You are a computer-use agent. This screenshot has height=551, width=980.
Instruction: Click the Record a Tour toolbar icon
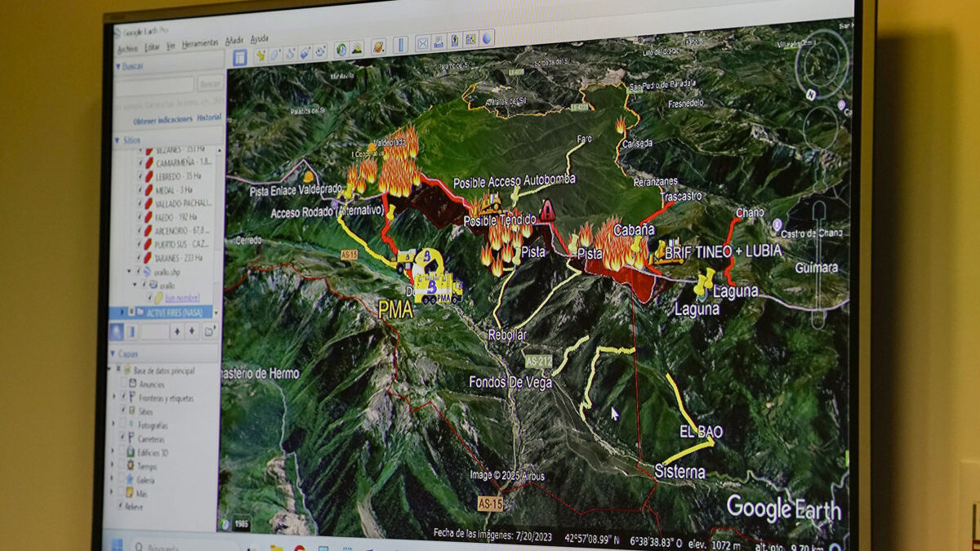(x=320, y=51)
